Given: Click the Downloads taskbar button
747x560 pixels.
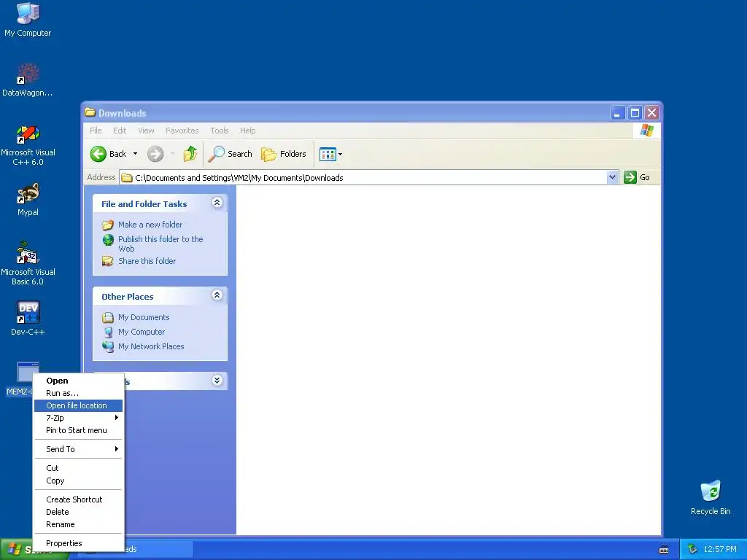Looking at the screenshot, I should tap(158, 549).
